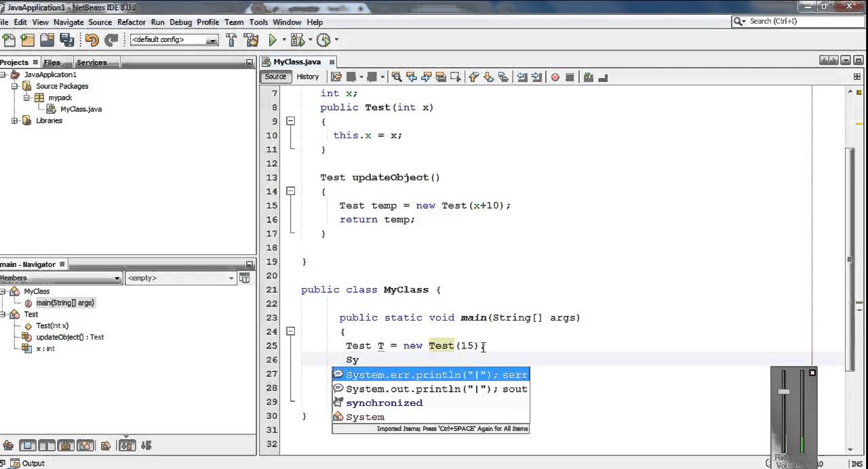This screenshot has height=469, width=868.
Task: Open the Debug menu
Action: 180,22
